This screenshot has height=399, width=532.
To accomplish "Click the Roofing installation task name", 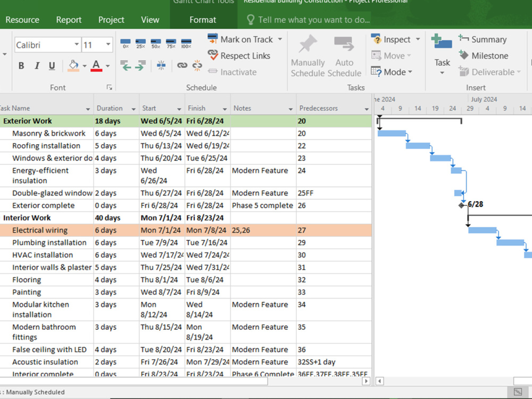I will [46, 146].
